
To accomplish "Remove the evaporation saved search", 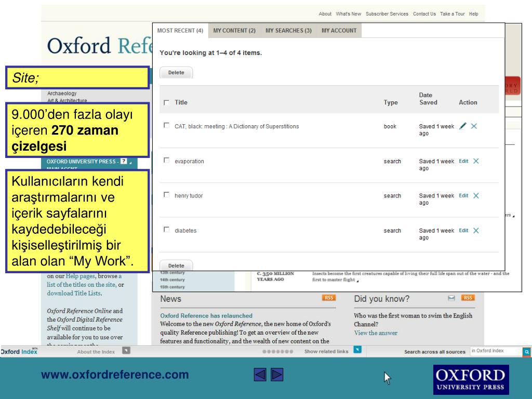I will tap(476, 161).
